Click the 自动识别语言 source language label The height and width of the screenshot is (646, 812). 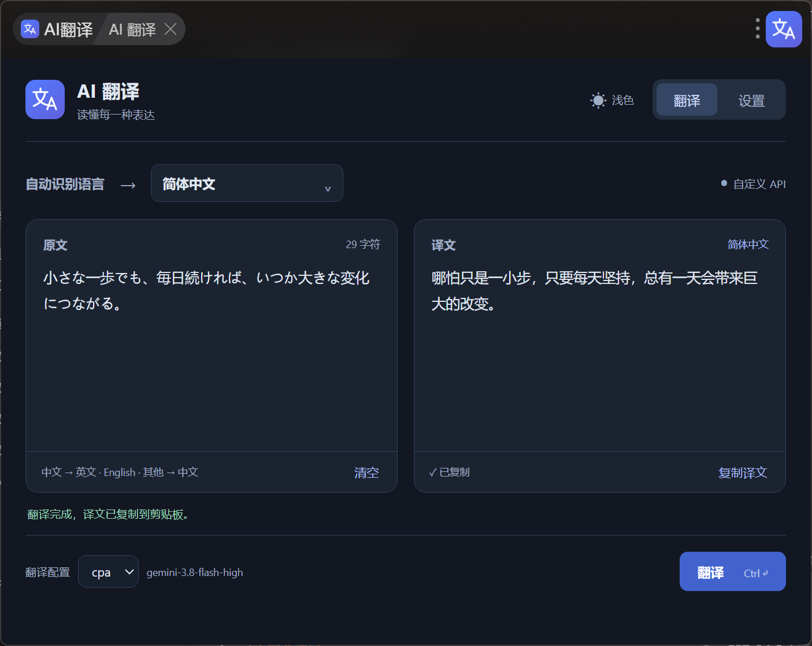tap(65, 184)
